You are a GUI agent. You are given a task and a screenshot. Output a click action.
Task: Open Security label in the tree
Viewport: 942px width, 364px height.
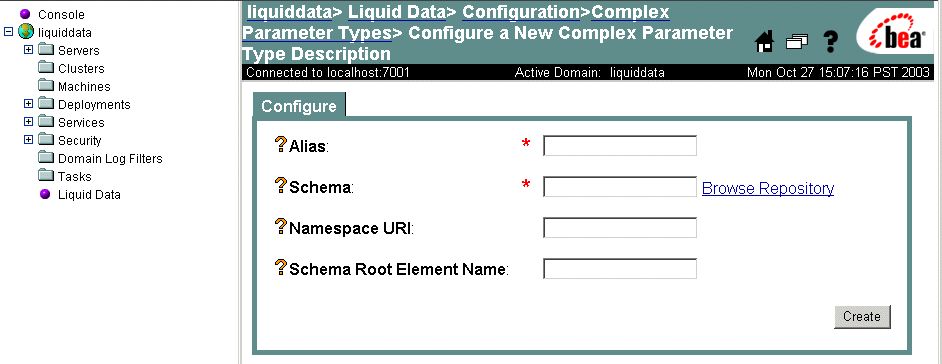coord(80,141)
